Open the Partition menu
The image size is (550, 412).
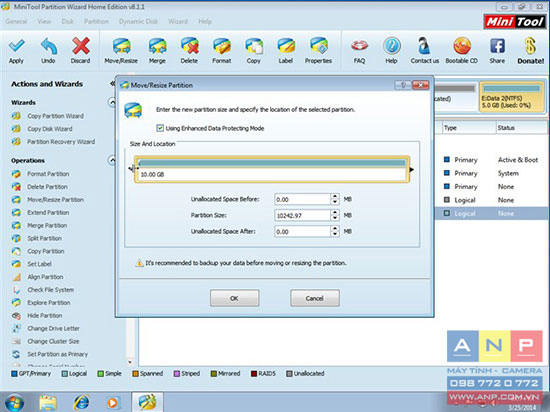tap(96, 21)
